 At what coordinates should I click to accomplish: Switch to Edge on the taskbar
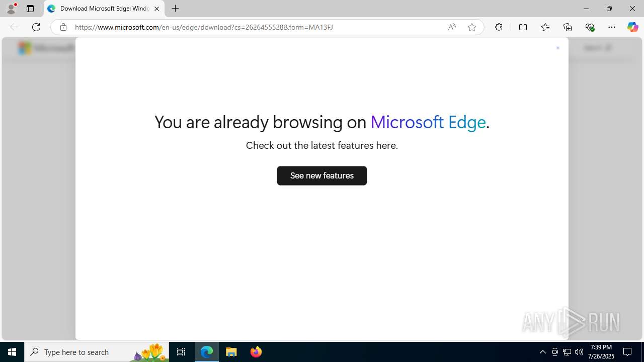(x=207, y=352)
